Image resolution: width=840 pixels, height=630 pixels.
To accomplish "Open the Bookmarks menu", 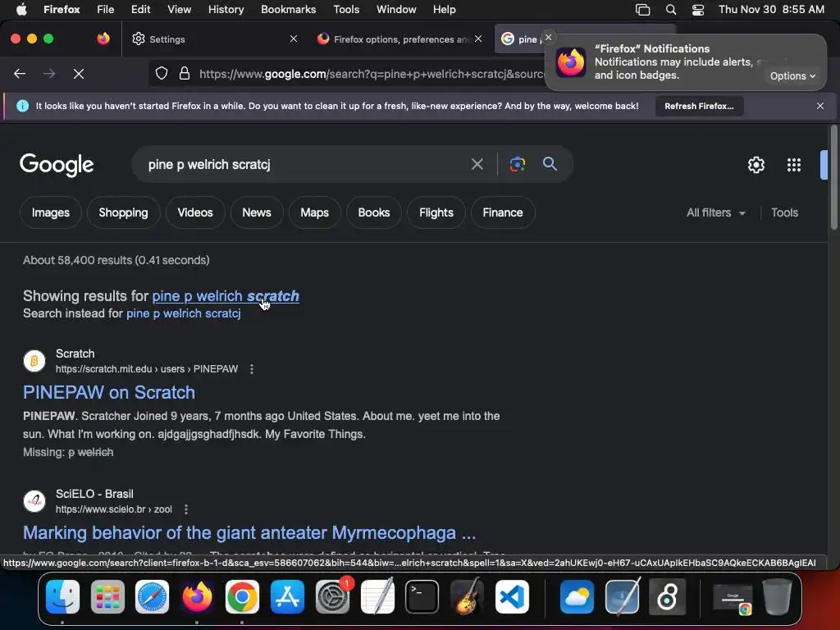I will click(x=288, y=10).
